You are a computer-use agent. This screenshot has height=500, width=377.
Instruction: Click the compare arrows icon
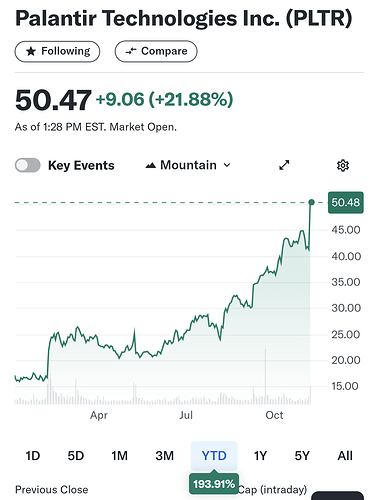pyautogui.click(x=131, y=51)
